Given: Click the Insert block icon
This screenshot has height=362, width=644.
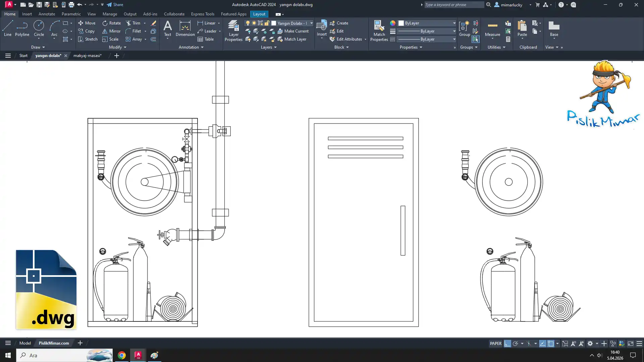Looking at the screenshot, I should [321, 26].
